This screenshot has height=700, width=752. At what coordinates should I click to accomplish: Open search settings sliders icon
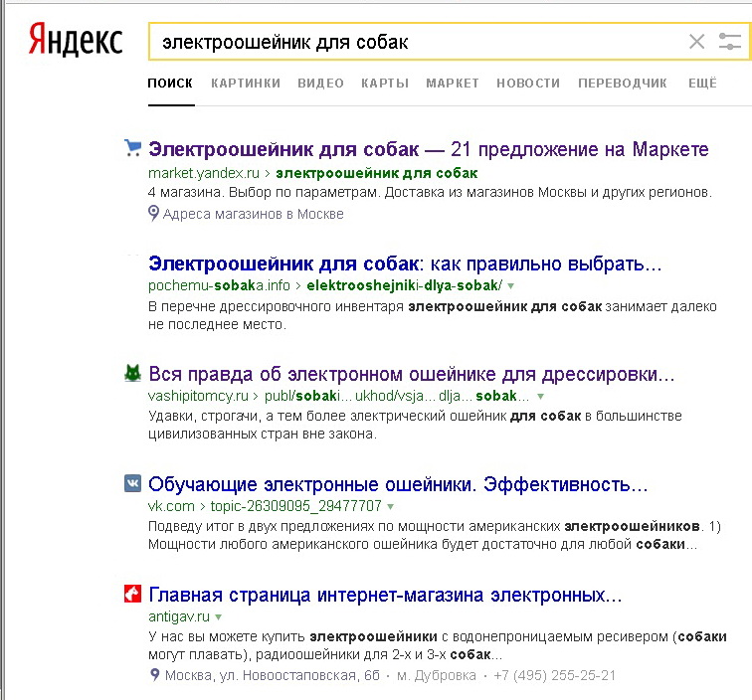(x=730, y=42)
